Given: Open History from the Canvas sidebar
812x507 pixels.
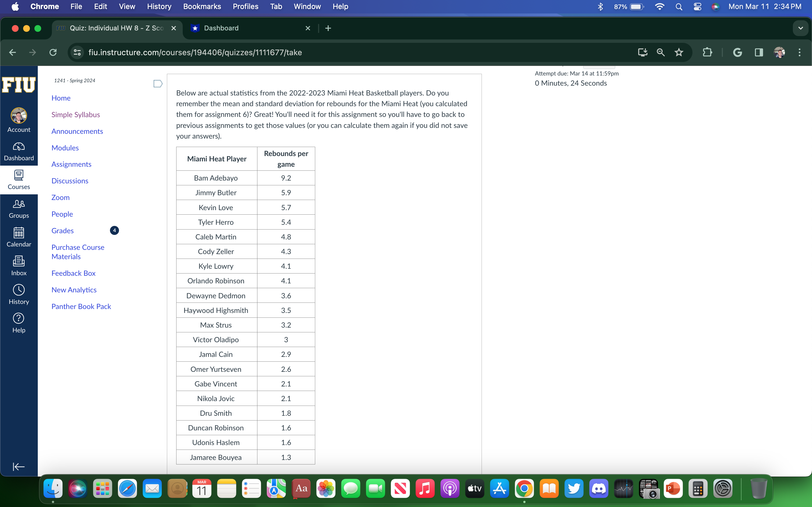Looking at the screenshot, I should 18,293.
